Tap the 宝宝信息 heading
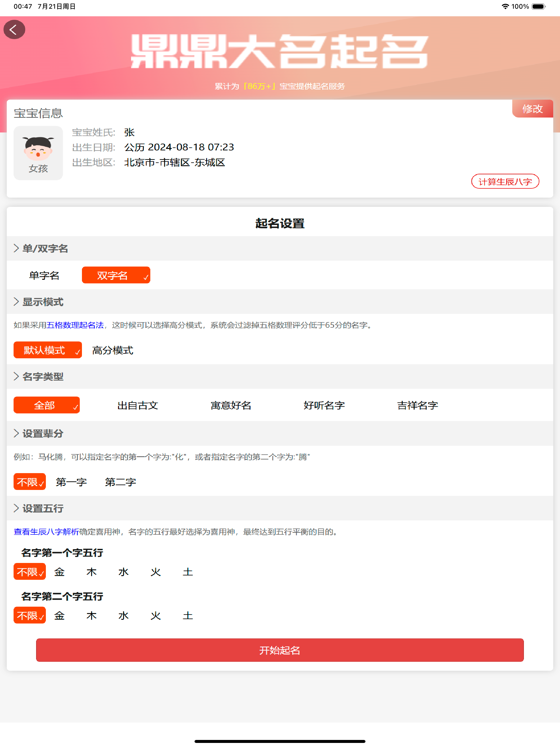 [38, 113]
